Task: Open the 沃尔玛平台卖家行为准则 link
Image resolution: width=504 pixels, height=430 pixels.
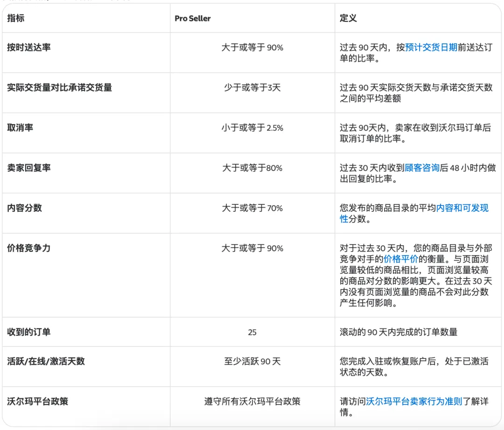Action: coord(414,402)
